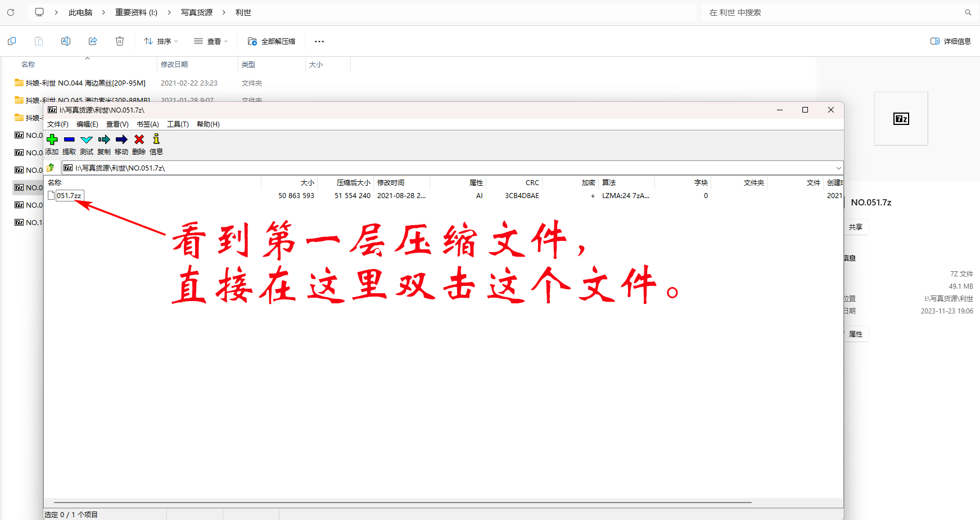Viewport: 980px width, 520px height.
Task: Click the 复制 (Copy) icon in 7-Zip
Action: click(x=104, y=140)
